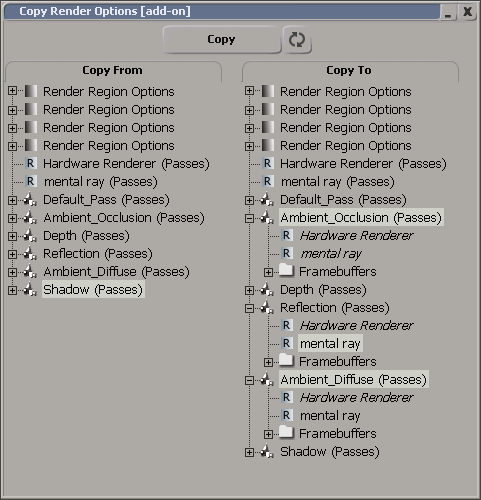Expand Framebuffers under Ambient_Occlusion
481x500 pixels.
(x=268, y=273)
